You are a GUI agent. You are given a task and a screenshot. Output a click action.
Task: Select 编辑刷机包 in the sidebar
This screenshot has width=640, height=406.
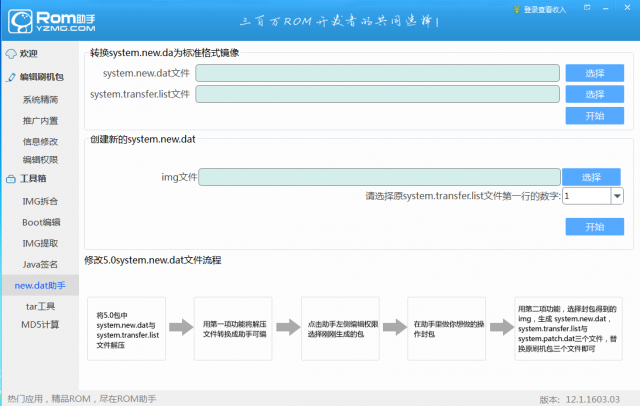(42, 77)
